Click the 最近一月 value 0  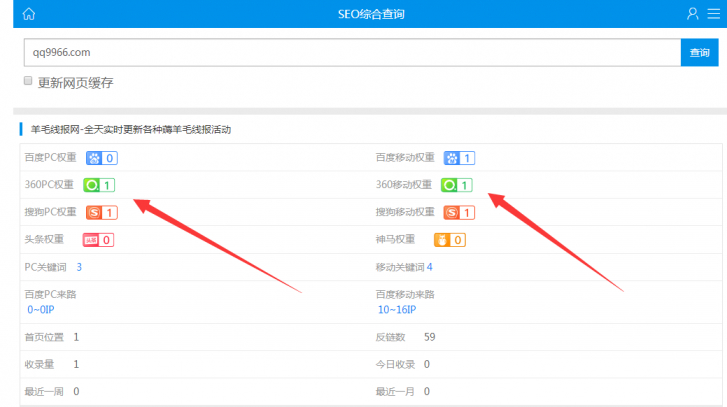[427, 392]
